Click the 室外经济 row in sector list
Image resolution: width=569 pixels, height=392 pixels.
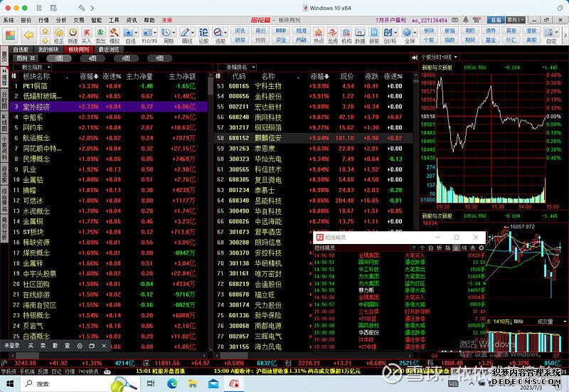109,107
